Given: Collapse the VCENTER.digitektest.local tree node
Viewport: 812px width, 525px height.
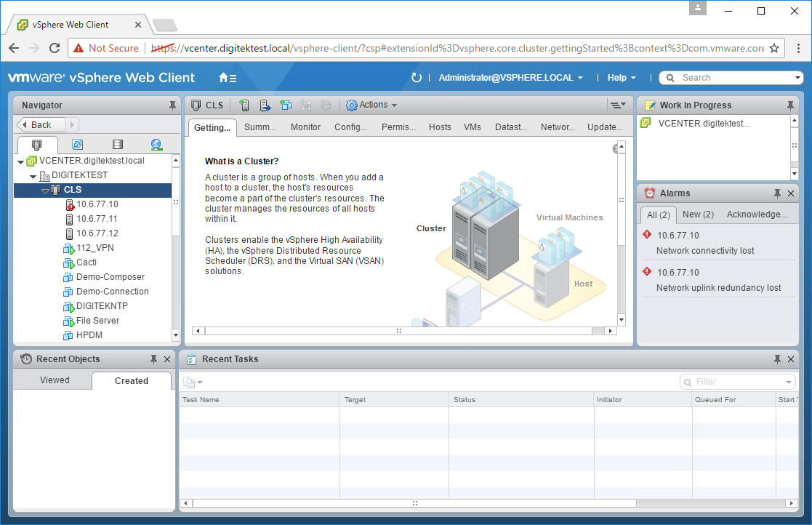Looking at the screenshot, I should coord(20,162).
